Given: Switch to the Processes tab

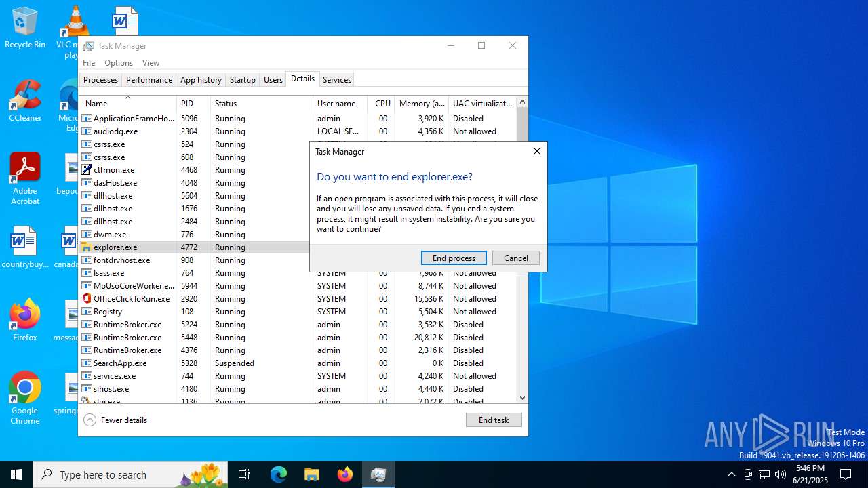Looking at the screenshot, I should pyautogui.click(x=100, y=80).
